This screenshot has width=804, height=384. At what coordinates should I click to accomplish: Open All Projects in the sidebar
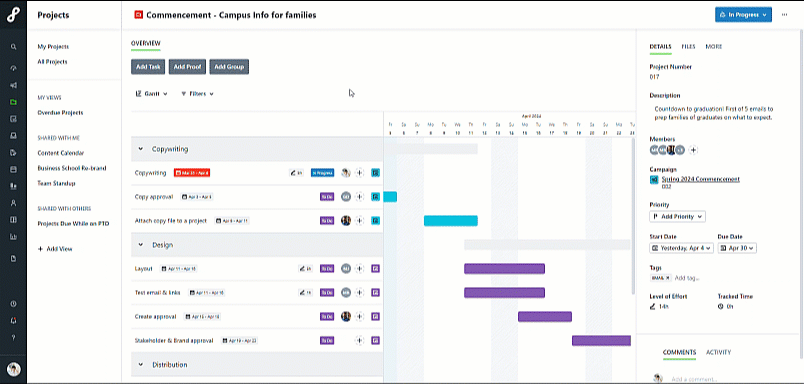click(x=52, y=62)
